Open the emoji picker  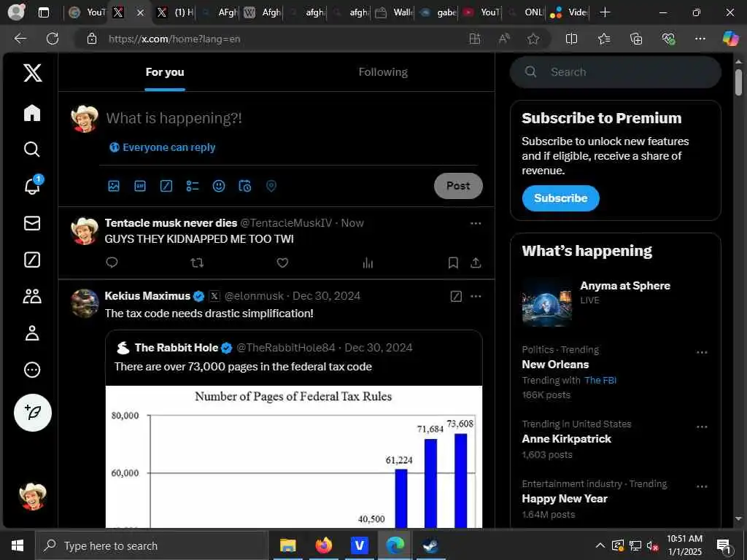pyautogui.click(x=219, y=186)
